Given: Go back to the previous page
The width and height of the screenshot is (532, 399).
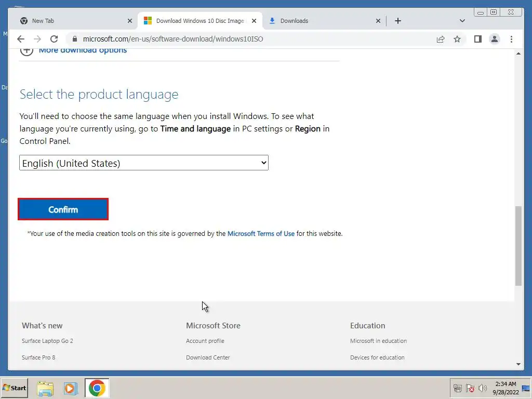Looking at the screenshot, I should pos(21,39).
